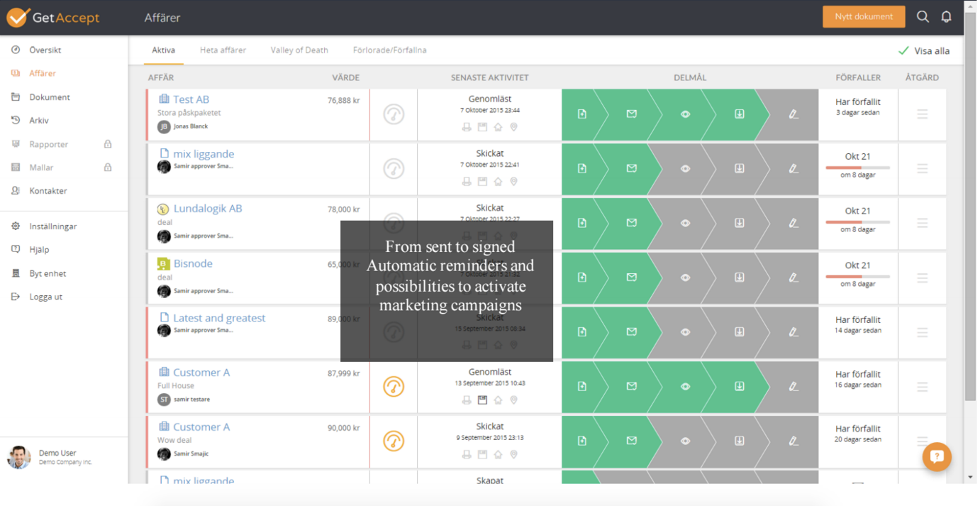The image size is (980, 506).
Task: Select the print icon for Test AB
Action: (x=467, y=127)
